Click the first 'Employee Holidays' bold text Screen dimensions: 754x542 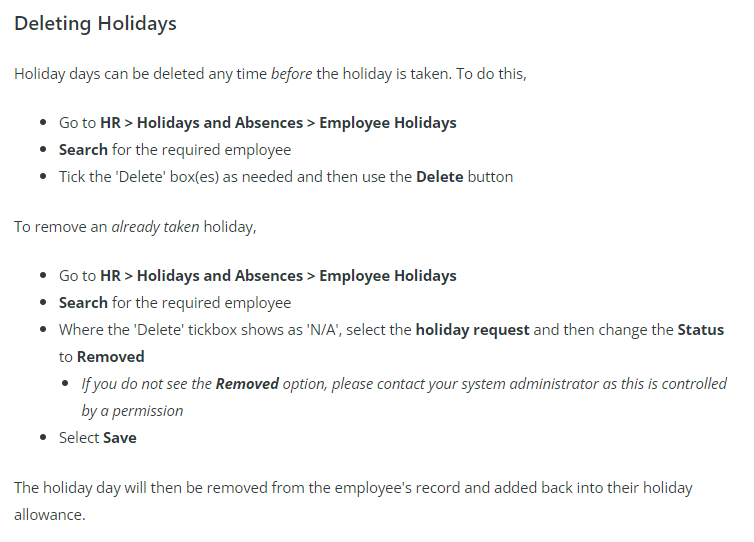[388, 123]
